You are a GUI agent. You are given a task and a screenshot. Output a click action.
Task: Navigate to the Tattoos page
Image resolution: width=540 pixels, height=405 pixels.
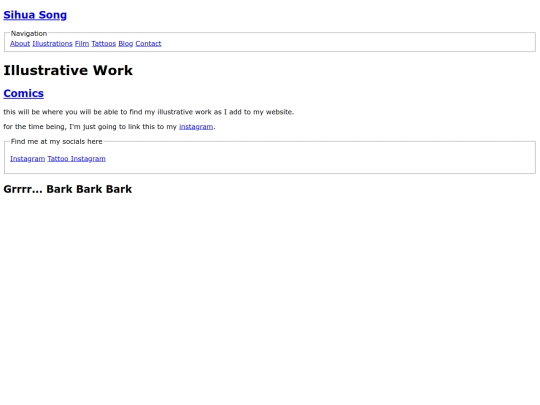(x=104, y=44)
